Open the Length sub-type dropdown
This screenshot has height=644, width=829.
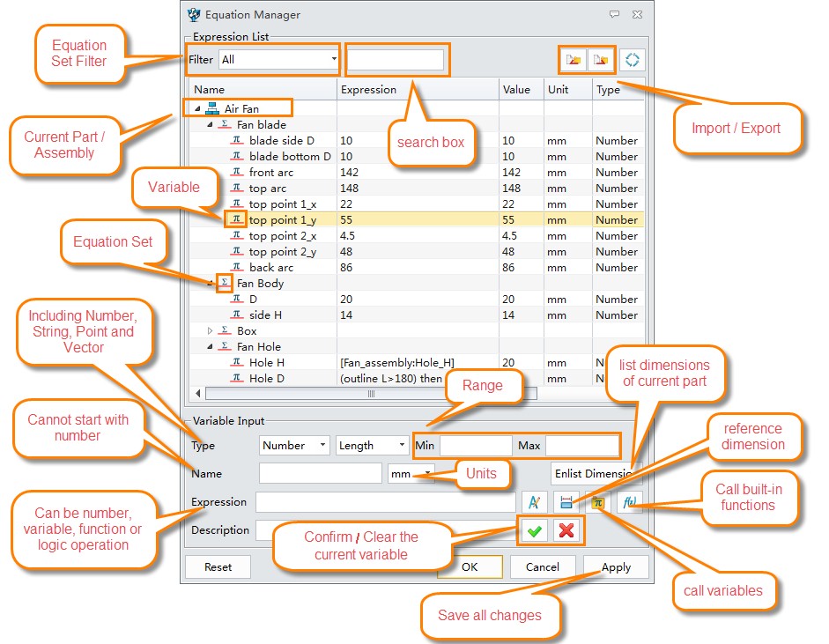click(x=372, y=446)
